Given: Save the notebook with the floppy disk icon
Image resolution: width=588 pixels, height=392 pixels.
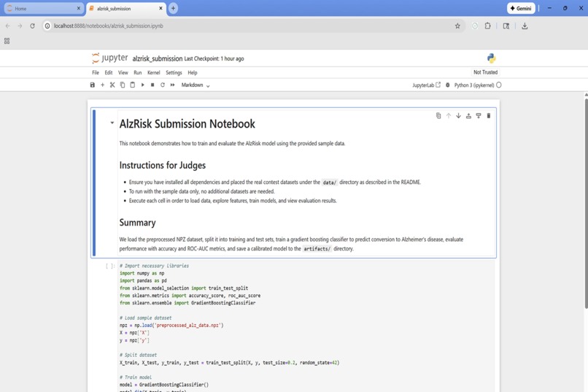Looking at the screenshot, I should [x=92, y=85].
